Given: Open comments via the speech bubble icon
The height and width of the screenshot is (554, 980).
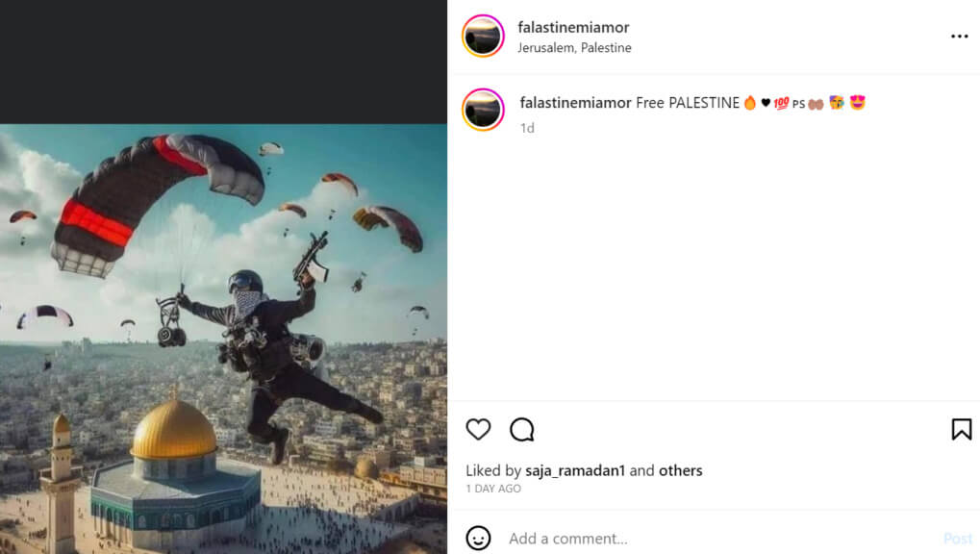Looking at the screenshot, I should click(522, 430).
